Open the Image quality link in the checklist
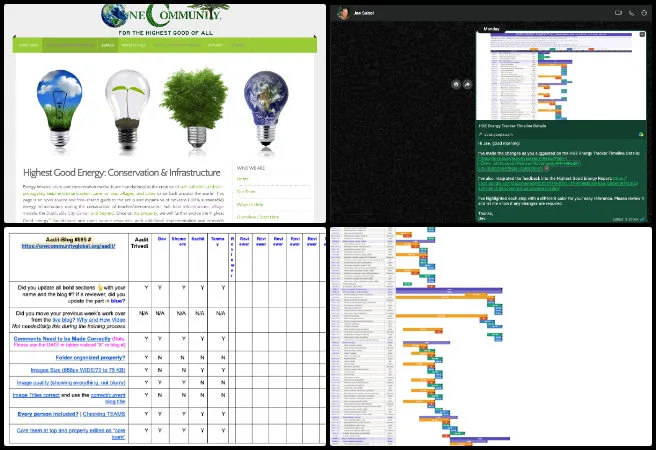Viewport: 656px width, 450px height. click(x=71, y=383)
